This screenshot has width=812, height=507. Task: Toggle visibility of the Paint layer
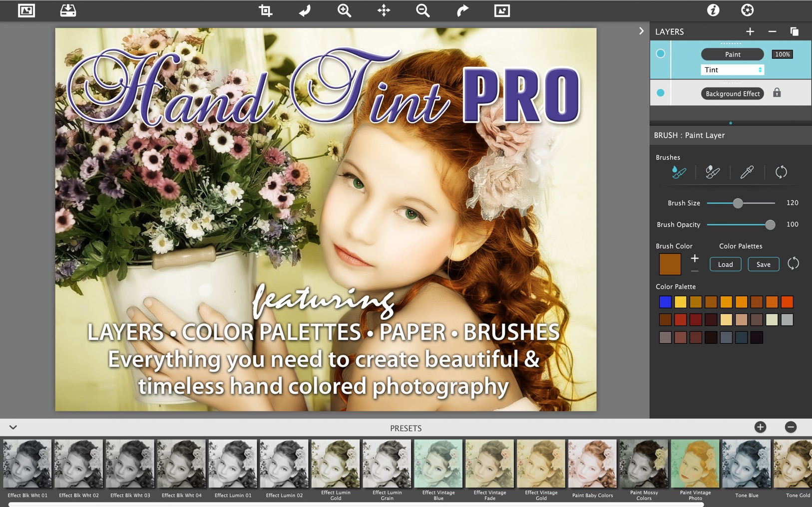coord(660,54)
